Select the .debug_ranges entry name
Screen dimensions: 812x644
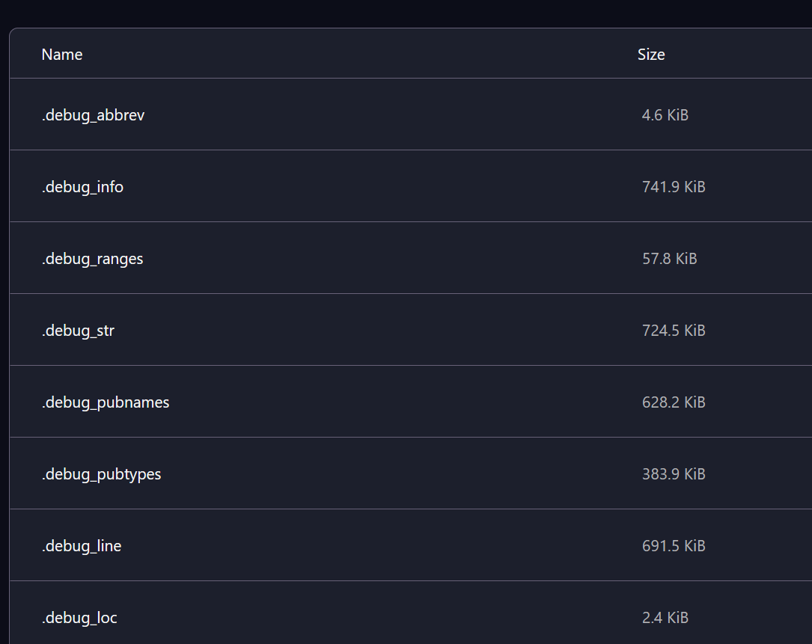coord(92,259)
